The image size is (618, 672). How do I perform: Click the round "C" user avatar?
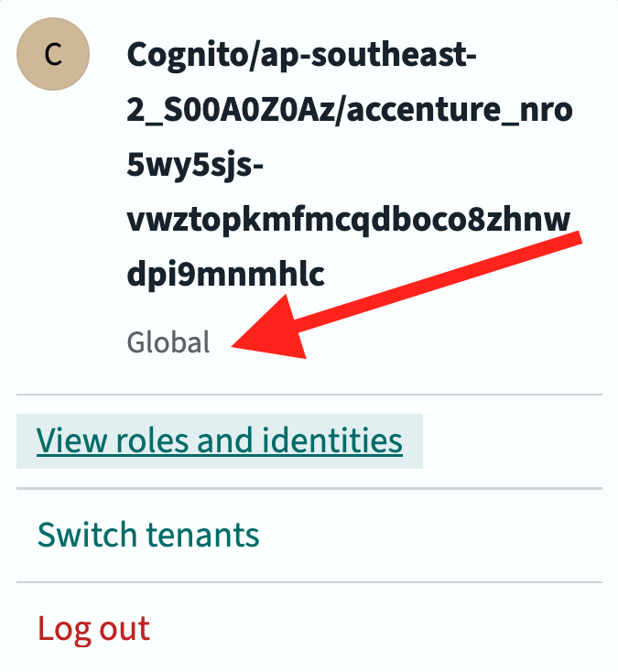pyautogui.click(x=53, y=55)
